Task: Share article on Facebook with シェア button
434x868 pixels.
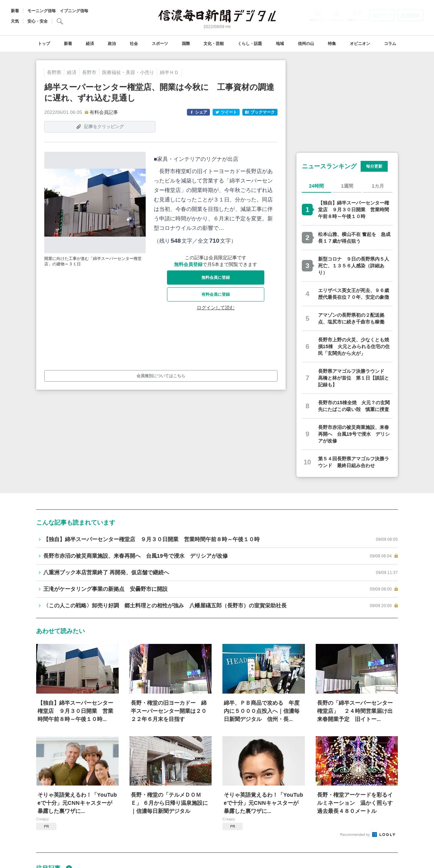Action: tap(198, 112)
